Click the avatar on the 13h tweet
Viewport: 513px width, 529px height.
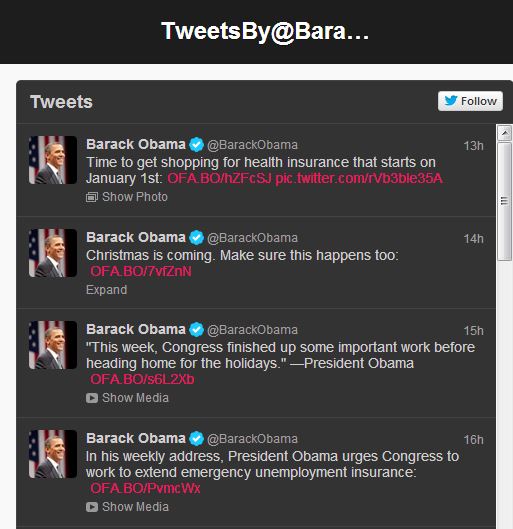(53, 160)
